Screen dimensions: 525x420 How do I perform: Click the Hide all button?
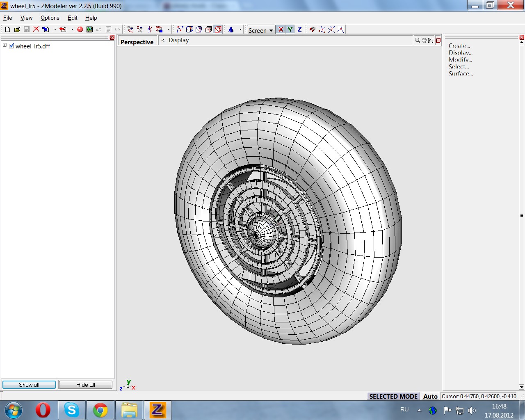point(85,385)
